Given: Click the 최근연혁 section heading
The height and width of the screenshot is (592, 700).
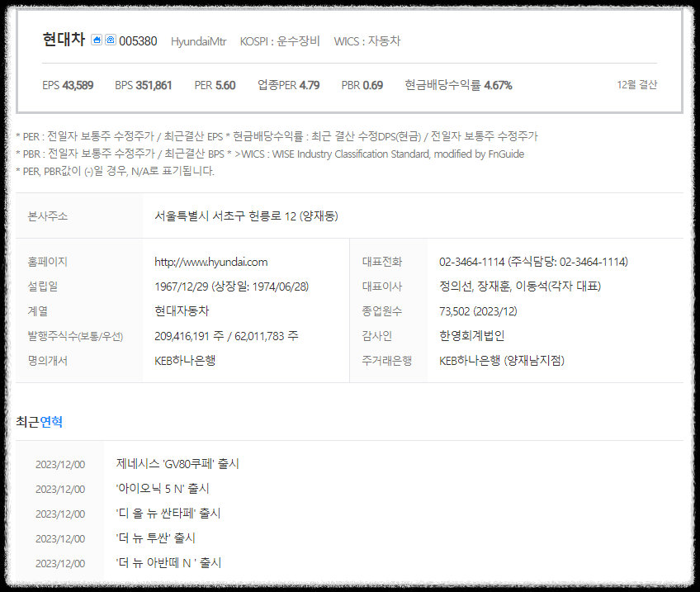Looking at the screenshot, I should coord(40,422).
